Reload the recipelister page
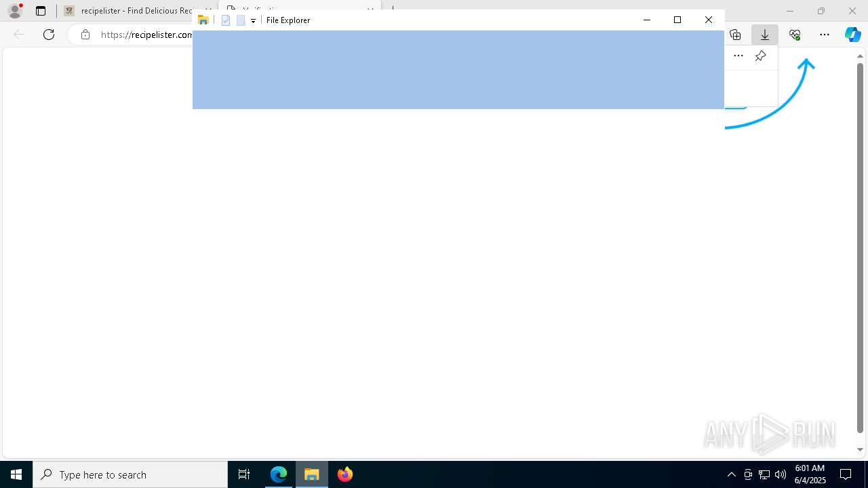Screen dimensions: 868x488 (49, 35)
